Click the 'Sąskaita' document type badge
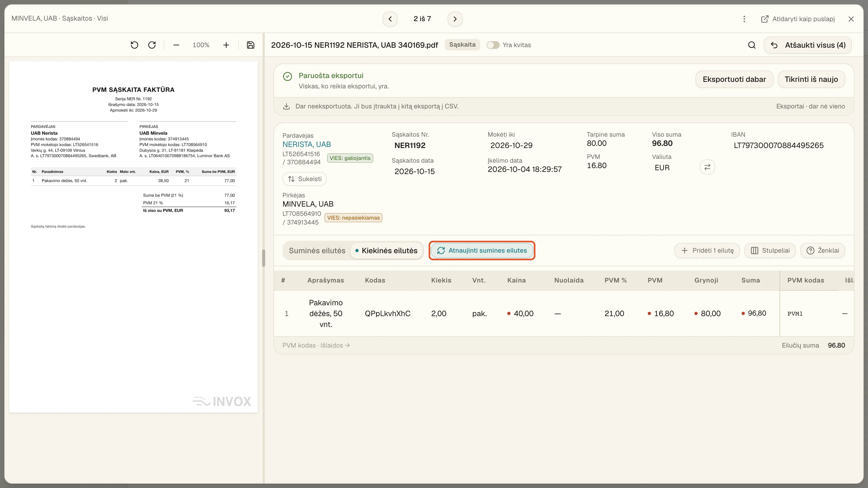 point(462,45)
